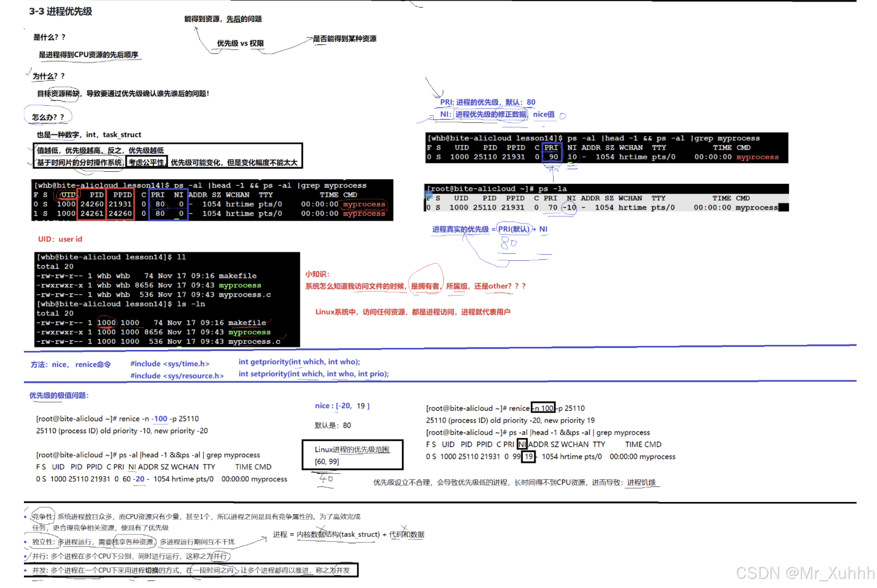The height and width of the screenshot is (588, 877).
Task: Click the phrase "基于时间片的分时操作系统"
Action: tap(80, 162)
